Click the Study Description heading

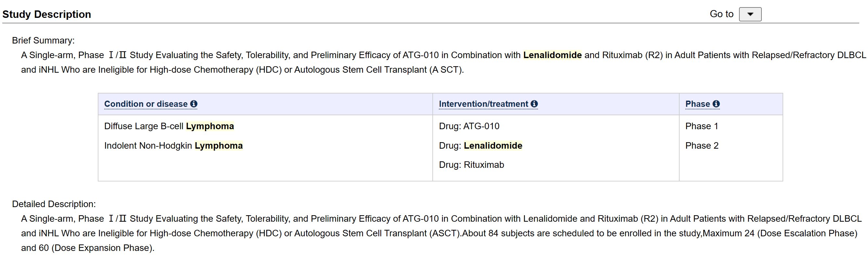click(46, 14)
